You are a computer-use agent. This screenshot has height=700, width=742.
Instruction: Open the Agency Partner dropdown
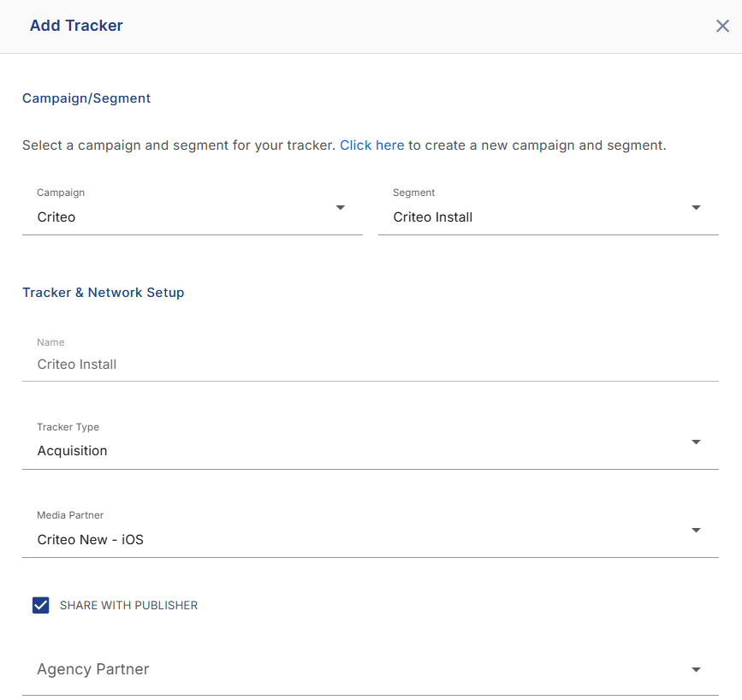[x=370, y=669]
